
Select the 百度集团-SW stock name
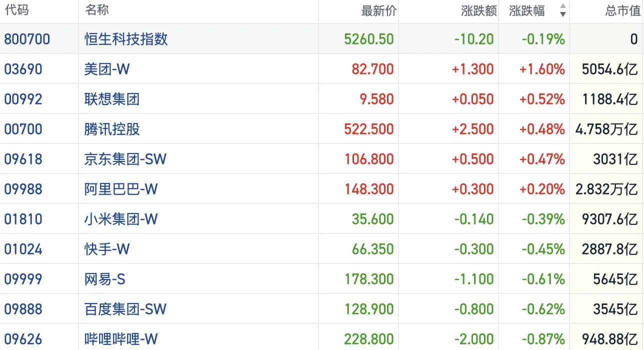pyautogui.click(x=125, y=309)
